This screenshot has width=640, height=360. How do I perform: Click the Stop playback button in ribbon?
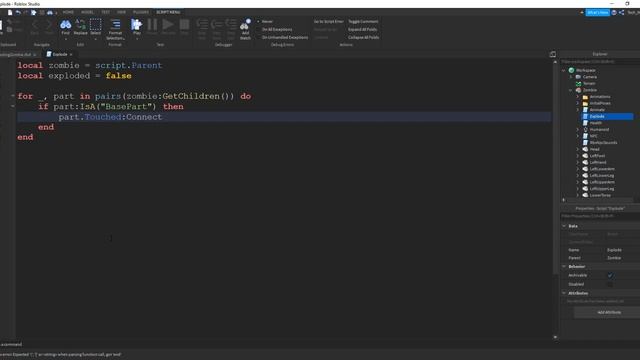(184, 24)
